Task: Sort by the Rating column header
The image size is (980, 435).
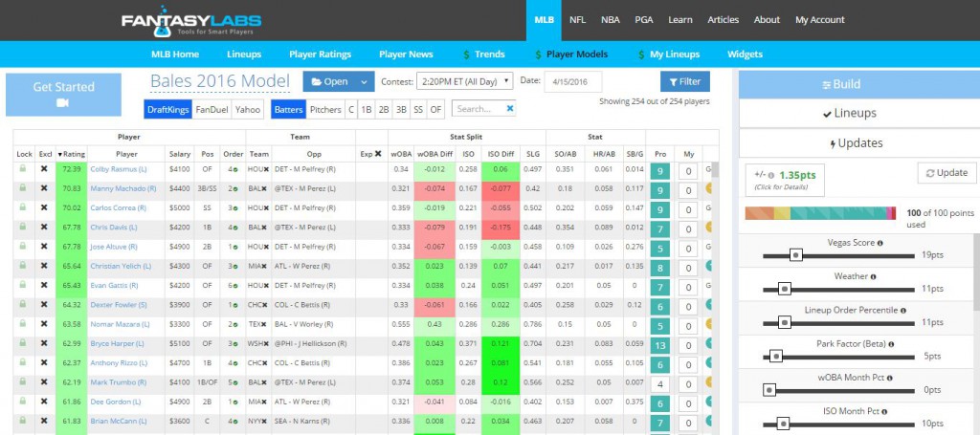Action: (72, 154)
